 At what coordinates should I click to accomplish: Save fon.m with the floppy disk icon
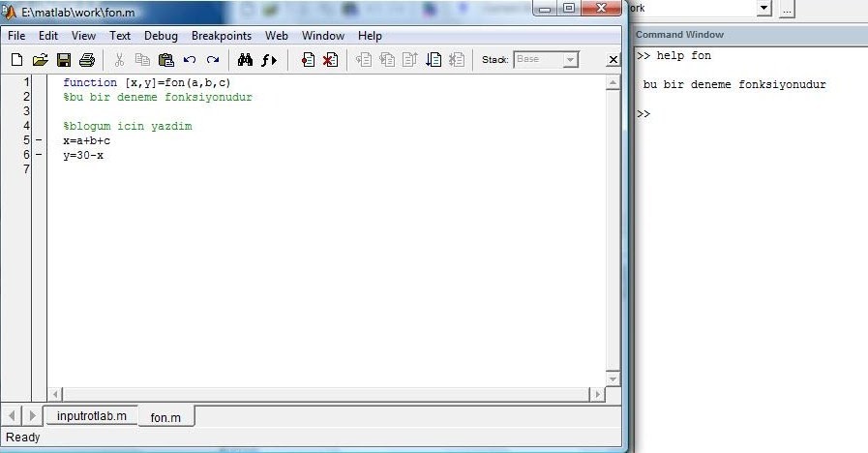tap(64, 60)
